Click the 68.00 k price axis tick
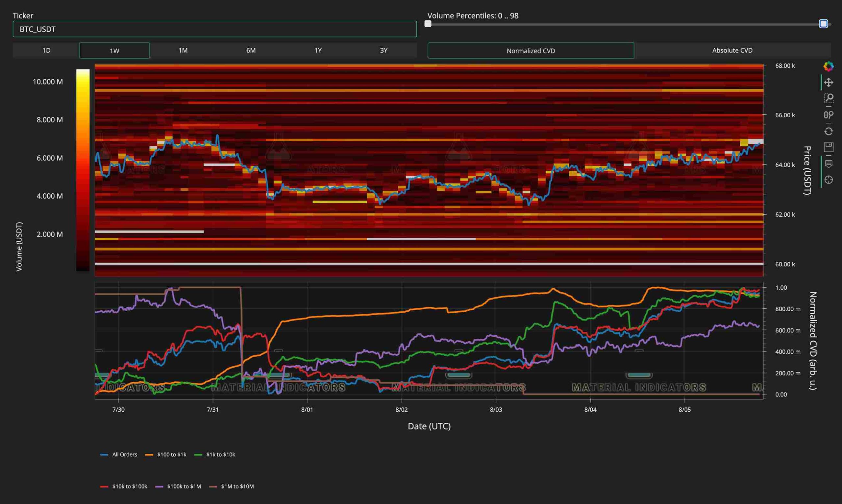Viewport: 842px width, 504px height. (785, 66)
